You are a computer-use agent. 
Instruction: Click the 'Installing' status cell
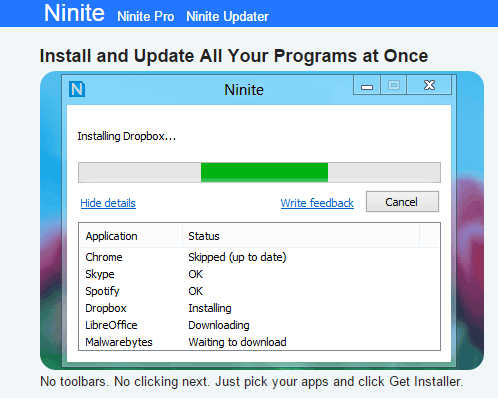point(210,308)
